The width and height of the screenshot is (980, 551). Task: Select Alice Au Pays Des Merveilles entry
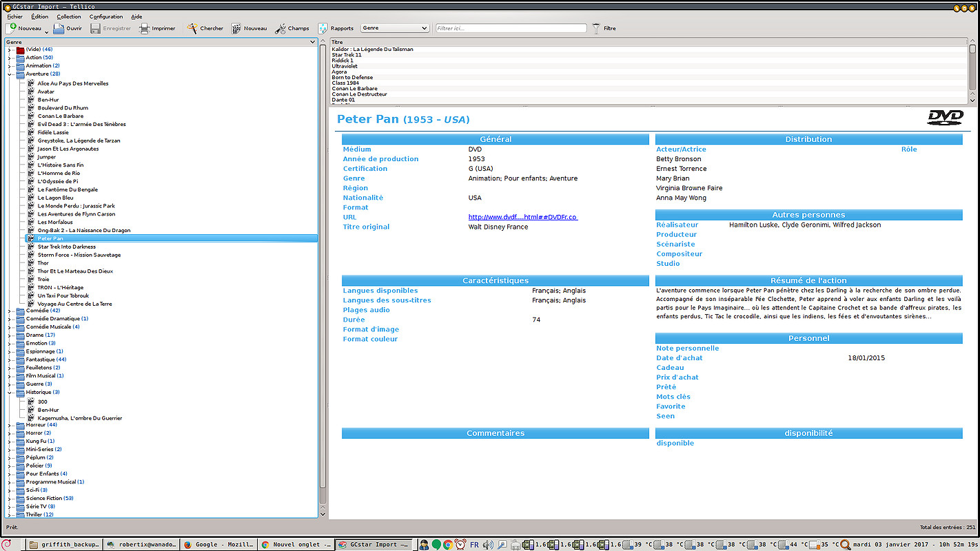73,83
